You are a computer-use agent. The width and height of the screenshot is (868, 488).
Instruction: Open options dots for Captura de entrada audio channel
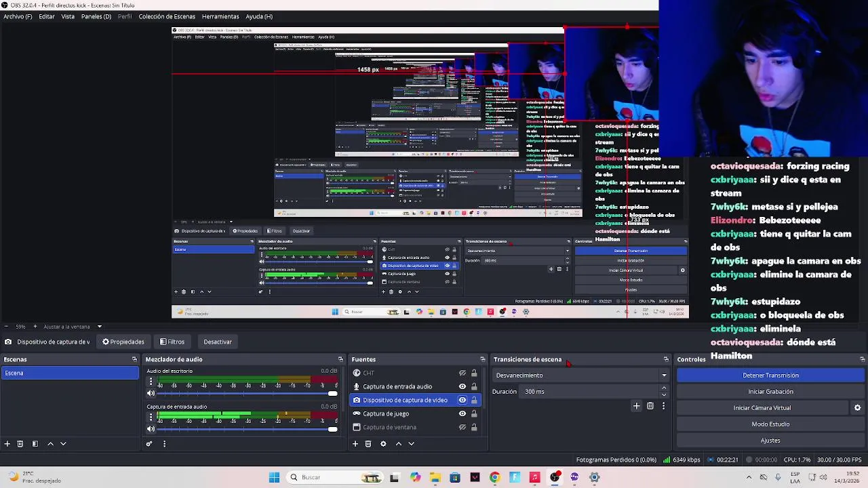151,418
